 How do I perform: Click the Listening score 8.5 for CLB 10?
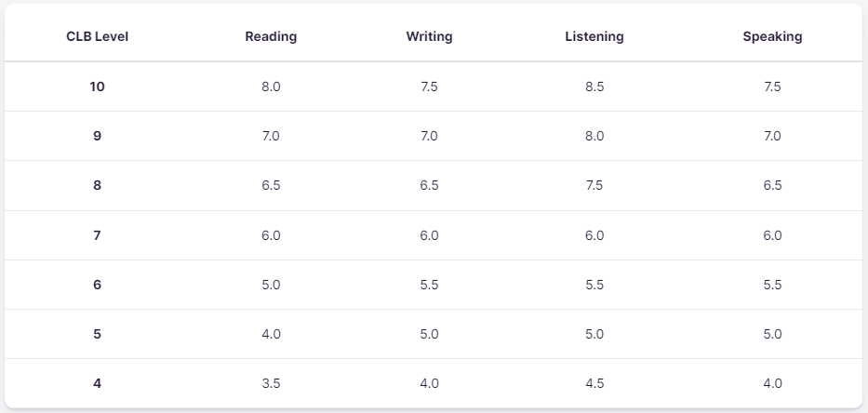[x=594, y=87]
